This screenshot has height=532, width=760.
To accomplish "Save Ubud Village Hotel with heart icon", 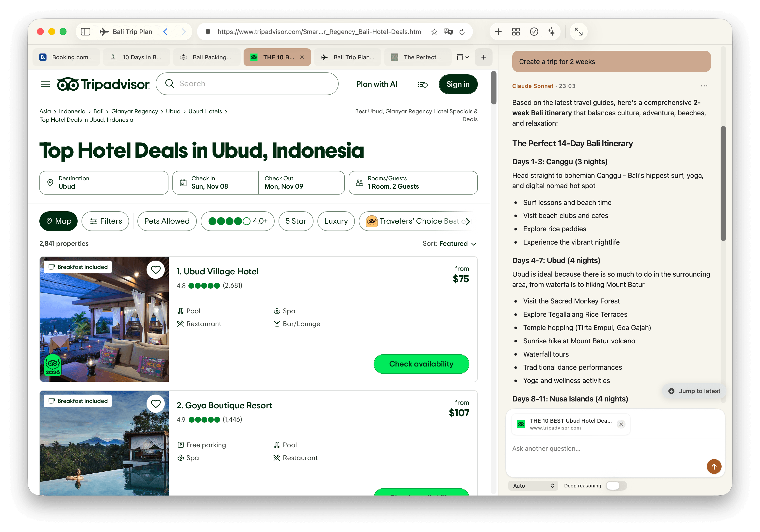I will point(156,270).
